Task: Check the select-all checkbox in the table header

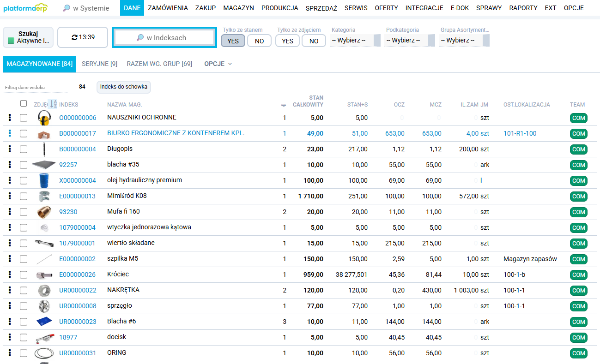Action: pyautogui.click(x=24, y=104)
